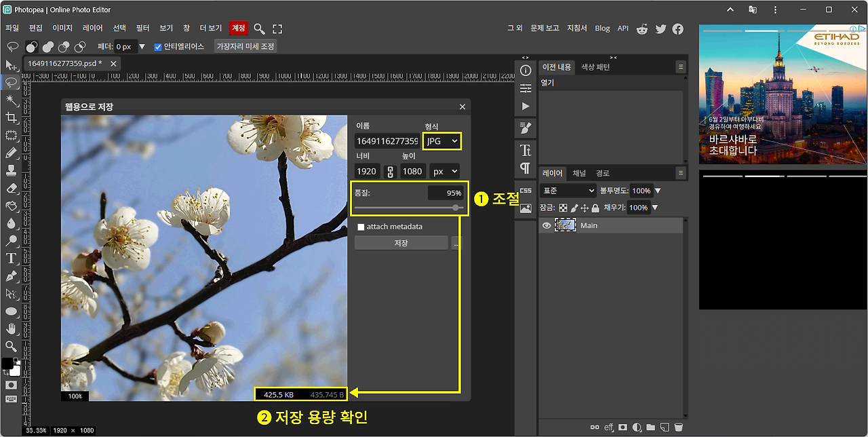Select the Pen tool

tap(11, 276)
